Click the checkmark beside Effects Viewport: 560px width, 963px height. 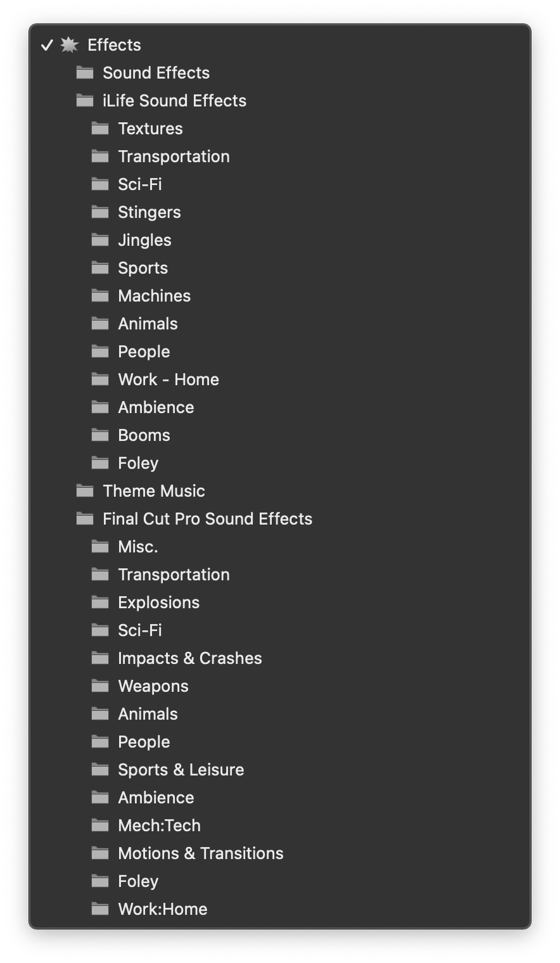(47, 45)
